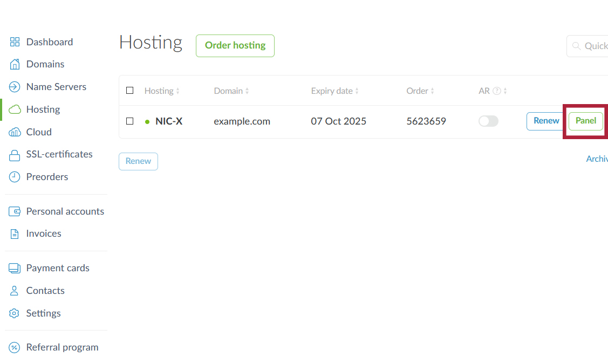Go to Settings in the sidebar
This screenshot has width=608, height=364.
click(x=43, y=313)
